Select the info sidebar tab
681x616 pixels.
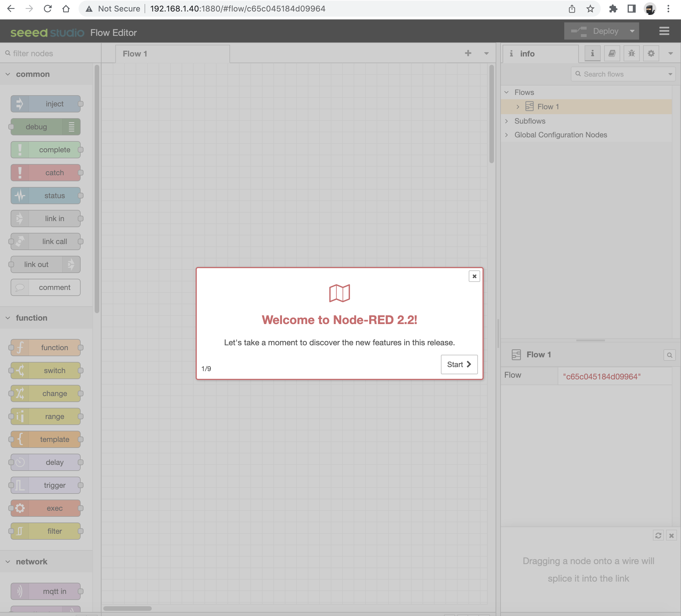point(540,54)
